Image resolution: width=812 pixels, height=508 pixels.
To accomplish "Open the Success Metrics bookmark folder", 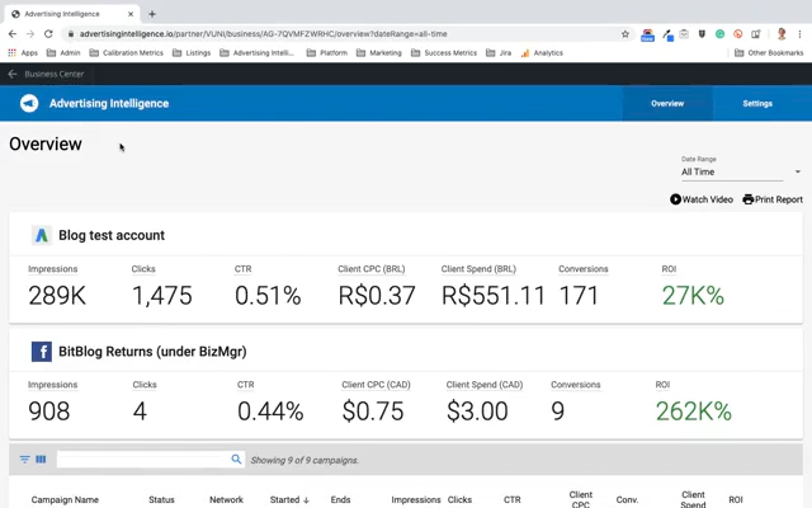I will click(444, 53).
